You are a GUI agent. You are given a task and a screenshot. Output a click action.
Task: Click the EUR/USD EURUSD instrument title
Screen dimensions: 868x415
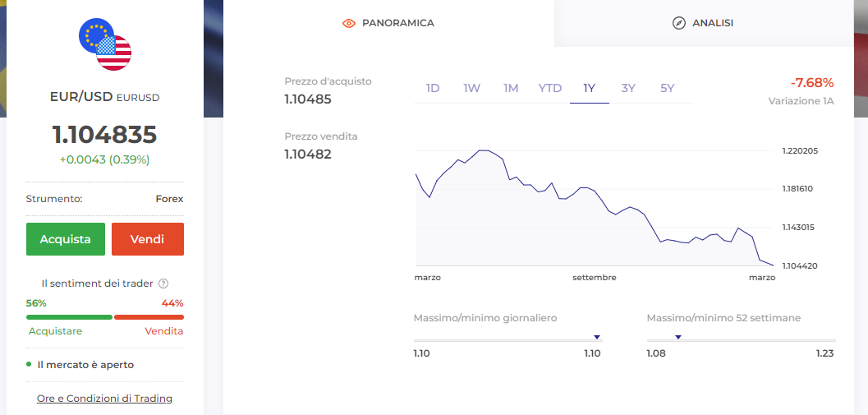coord(104,97)
